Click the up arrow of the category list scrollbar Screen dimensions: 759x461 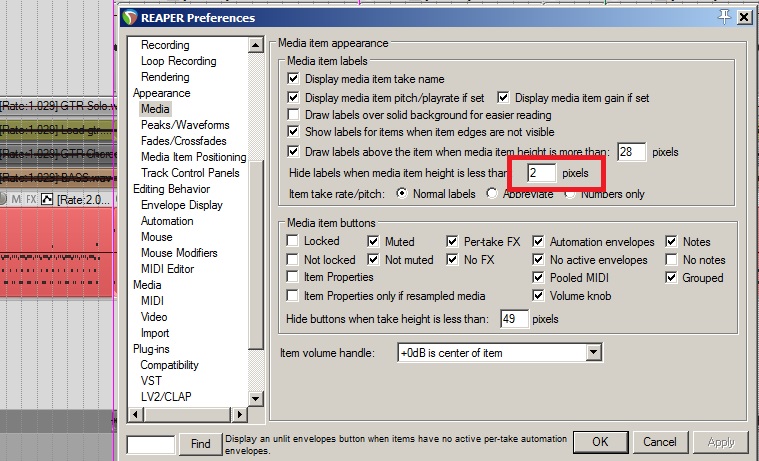point(255,45)
